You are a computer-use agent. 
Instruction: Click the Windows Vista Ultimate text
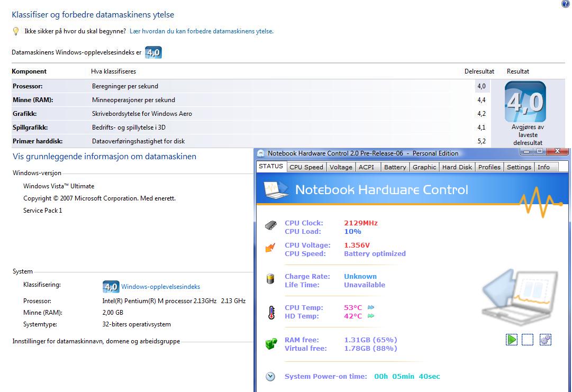59,186
